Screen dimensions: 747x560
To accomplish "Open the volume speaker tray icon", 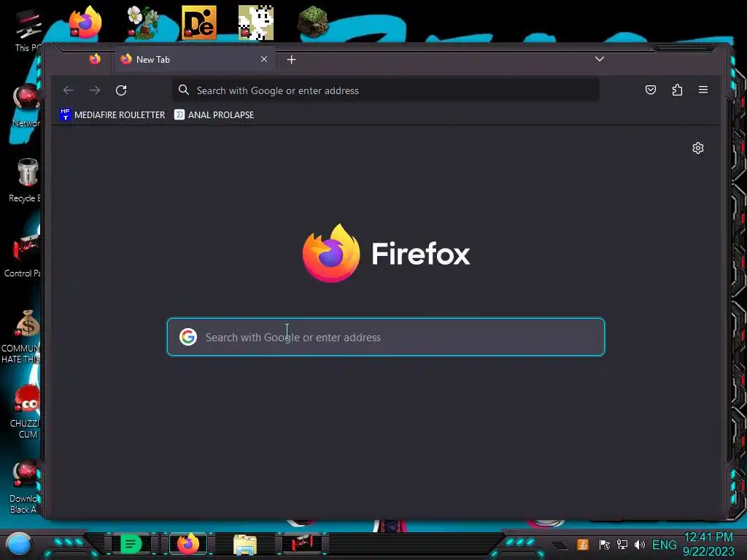I will [x=640, y=544].
